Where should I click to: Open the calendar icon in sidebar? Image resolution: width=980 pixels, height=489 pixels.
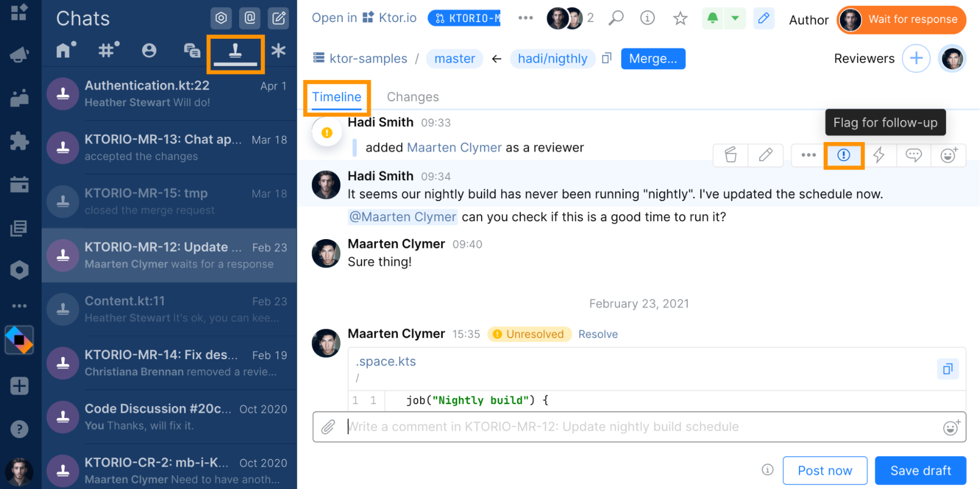pyautogui.click(x=19, y=184)
